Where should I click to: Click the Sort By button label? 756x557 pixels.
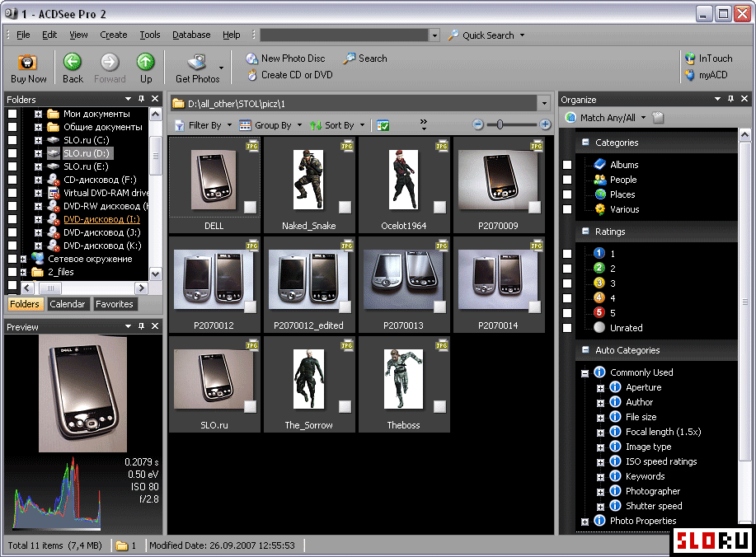pyautogui.click(x=340, y=125)
